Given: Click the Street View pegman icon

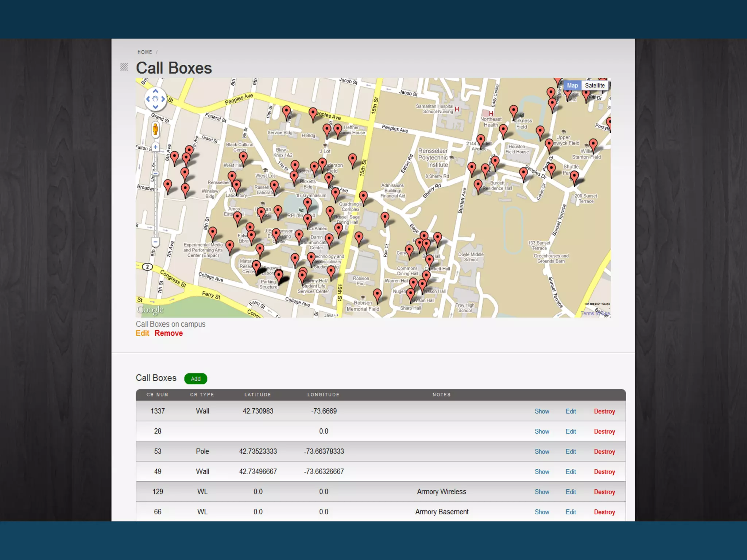Looking at the screenshot, I should click(x=155, y=130).
